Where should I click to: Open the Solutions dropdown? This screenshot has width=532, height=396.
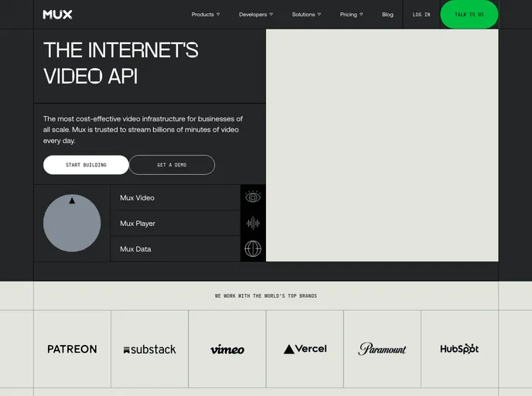point(306,15)
